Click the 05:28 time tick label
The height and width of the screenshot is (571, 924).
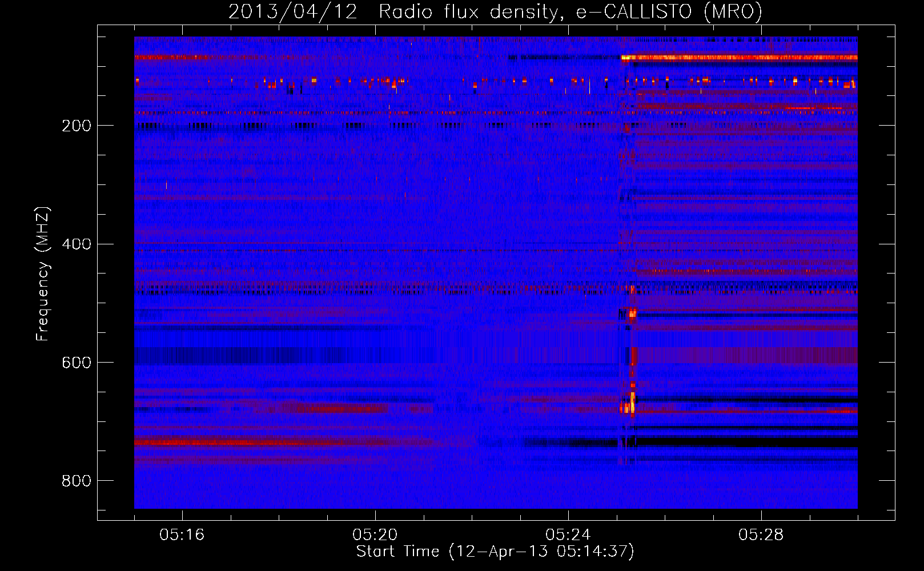pyautogui.click(x=761, y=535)
